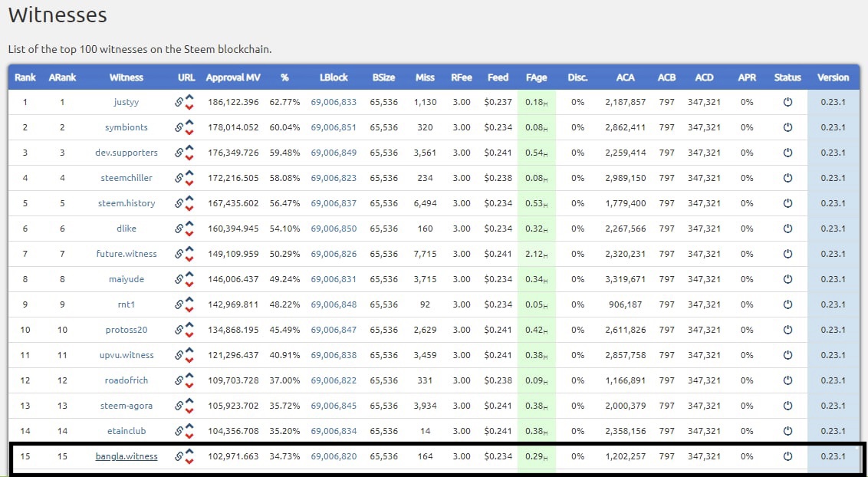Click the 3,319,671 ACA value
This screenshot has height=477, width=868.
pyautogui.click(x=625, y=279)
